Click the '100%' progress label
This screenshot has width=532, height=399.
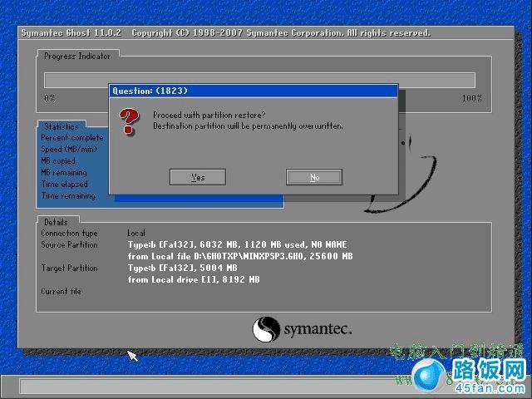tap(472, 98)
